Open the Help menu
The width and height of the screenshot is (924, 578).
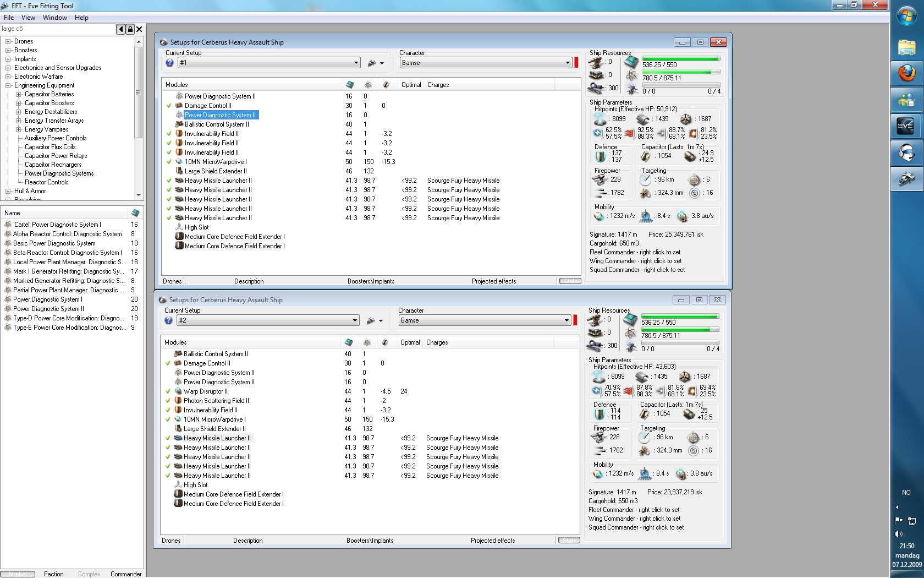click(81, 18)
